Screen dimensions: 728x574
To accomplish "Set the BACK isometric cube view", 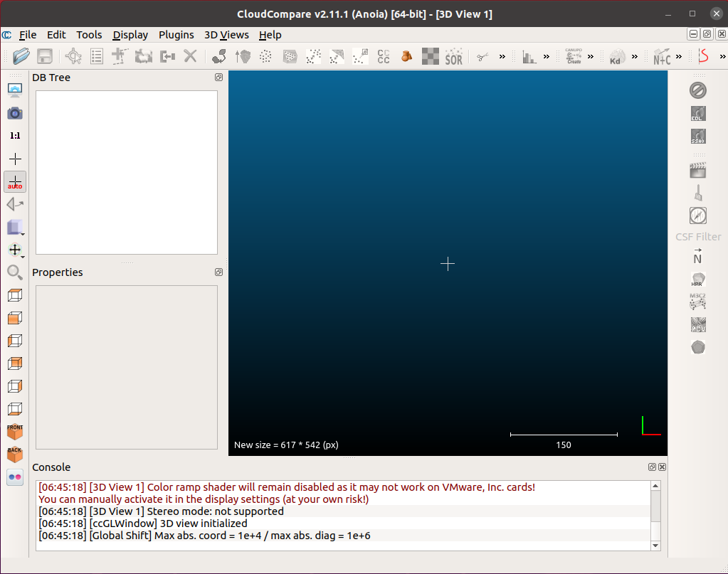I will [15, 455].
